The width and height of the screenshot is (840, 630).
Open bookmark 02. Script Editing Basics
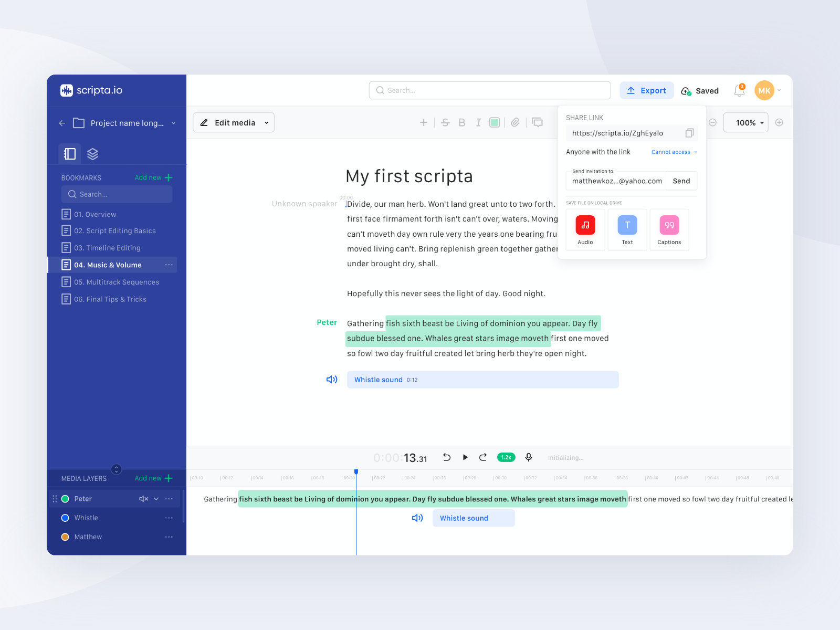pyautogui.click(x=109, y=230)
